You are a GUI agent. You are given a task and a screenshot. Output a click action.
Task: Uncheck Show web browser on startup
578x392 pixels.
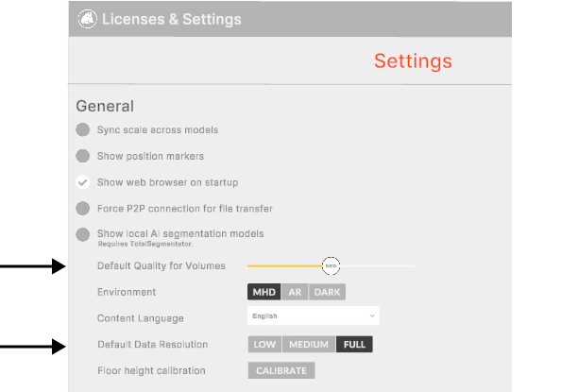[x=83, y=182]
